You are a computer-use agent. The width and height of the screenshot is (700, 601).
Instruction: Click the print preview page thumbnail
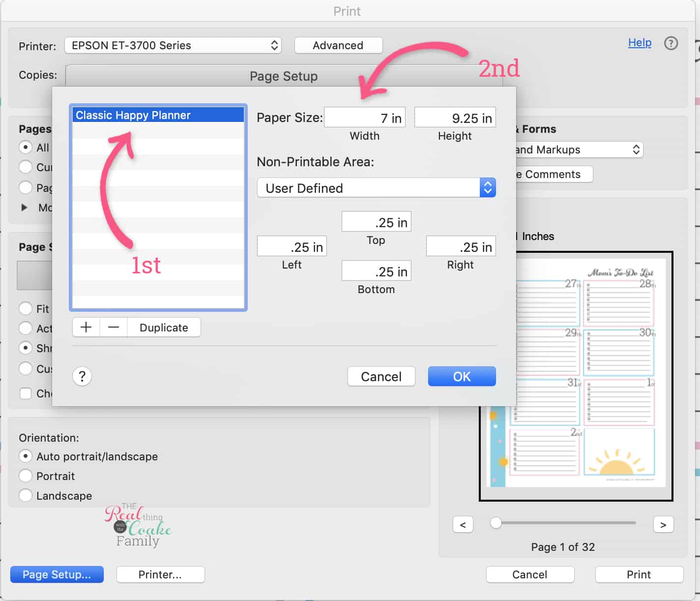coord(576,376)
